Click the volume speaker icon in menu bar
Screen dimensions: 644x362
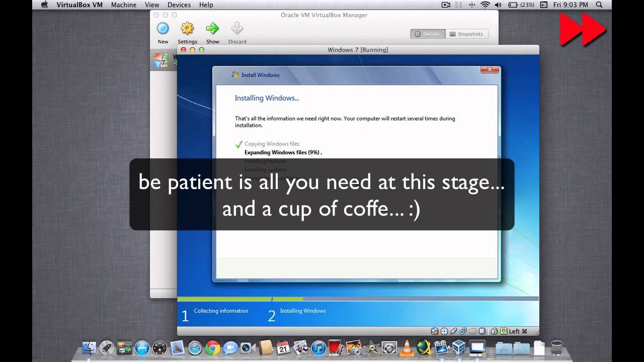(x=499, y=5)
